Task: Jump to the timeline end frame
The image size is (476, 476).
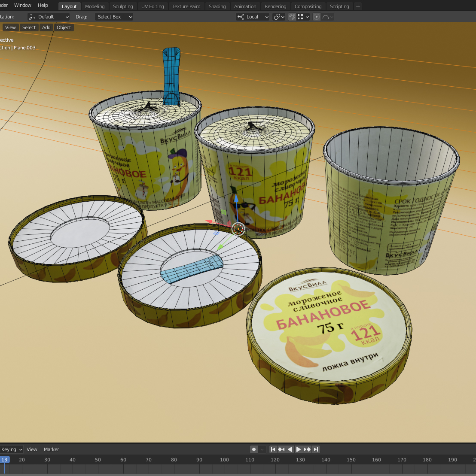Action: click(x=316, y=449)
